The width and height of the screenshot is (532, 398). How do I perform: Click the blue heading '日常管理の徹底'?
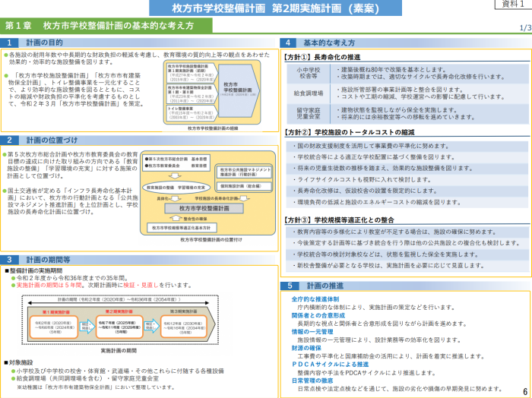312,381
